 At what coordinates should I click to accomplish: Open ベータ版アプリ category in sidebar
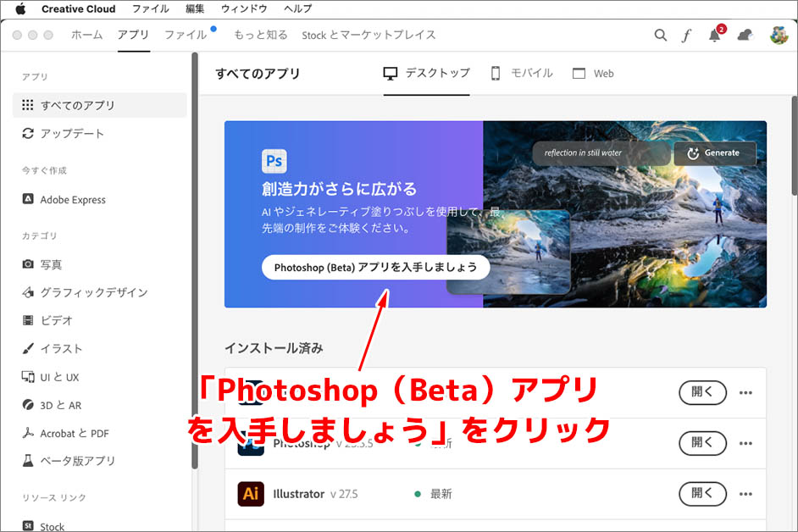click(x=77, y=461)
